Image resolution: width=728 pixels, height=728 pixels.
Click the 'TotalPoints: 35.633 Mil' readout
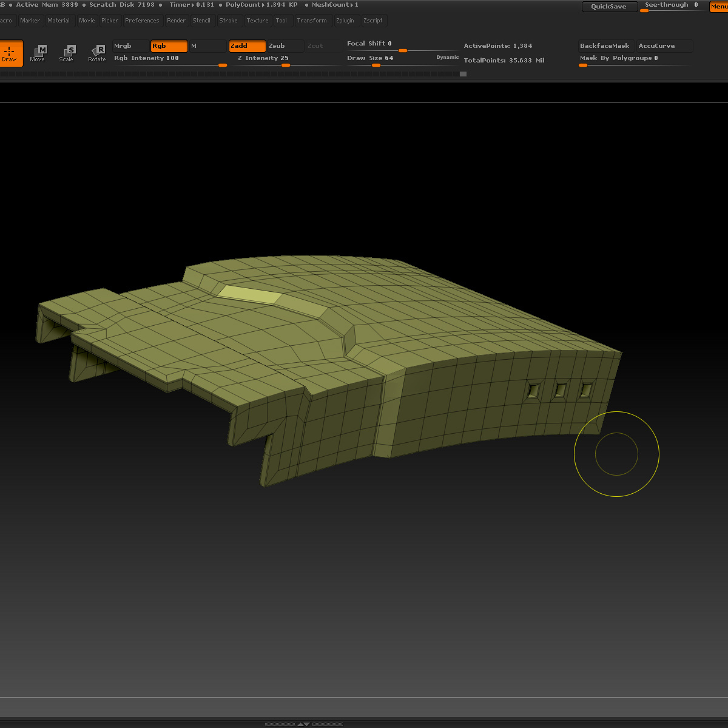point(504,61)
